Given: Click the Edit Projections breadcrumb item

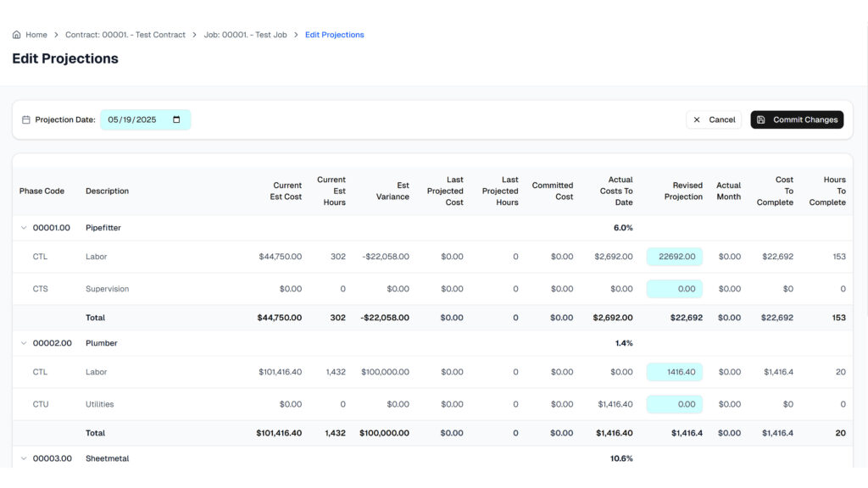Looking at the screenshot, I should tap(334, 35).
